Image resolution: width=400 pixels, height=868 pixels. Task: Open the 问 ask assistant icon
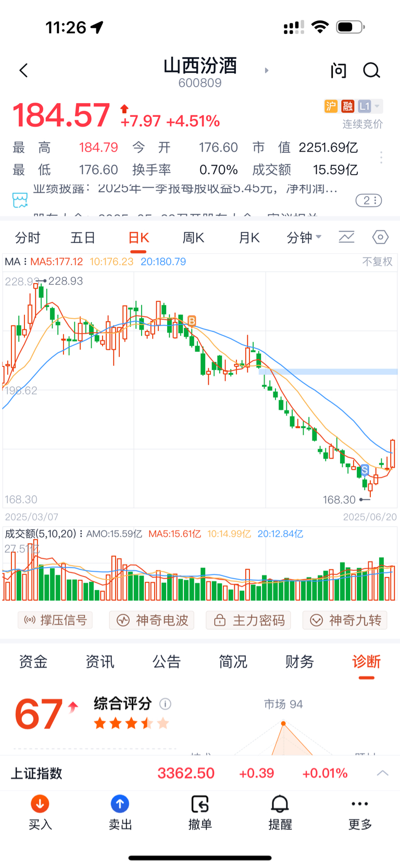tap(339, 70)
